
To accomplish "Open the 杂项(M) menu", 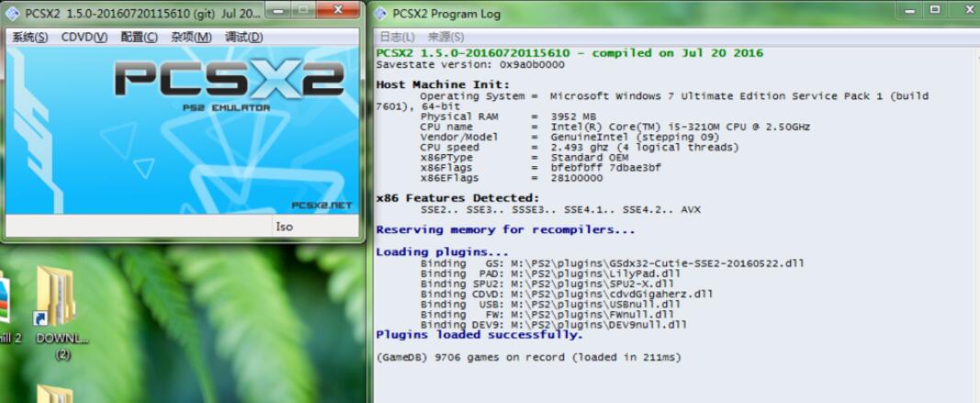I will coord(191,38).
